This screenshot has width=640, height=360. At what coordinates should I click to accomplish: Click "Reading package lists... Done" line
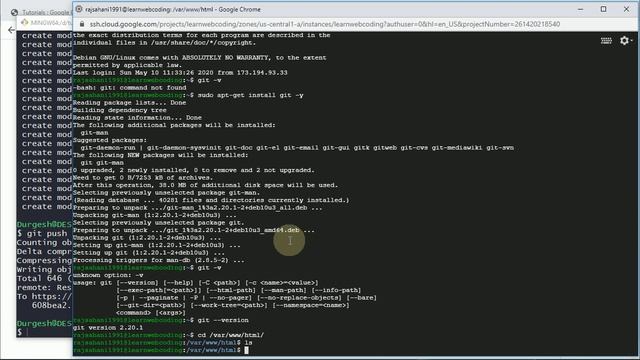129,103
